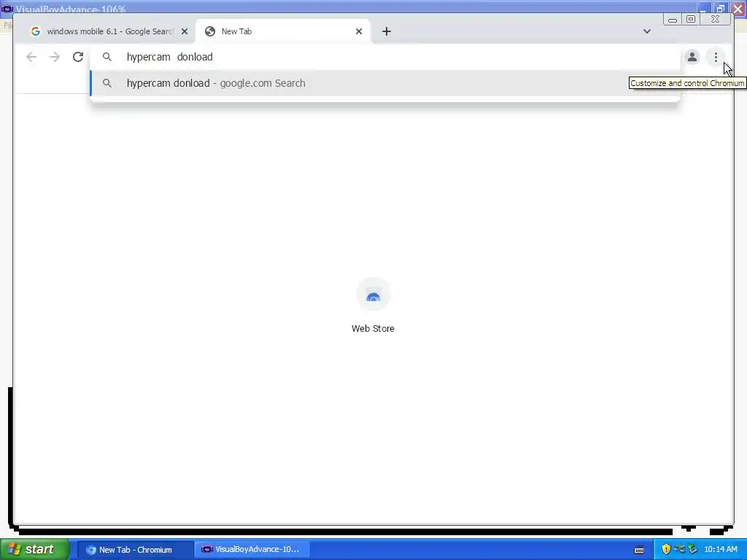
Task: Select 'New Tab - Chromium' taskbar button
Action: tap(135, 550)
